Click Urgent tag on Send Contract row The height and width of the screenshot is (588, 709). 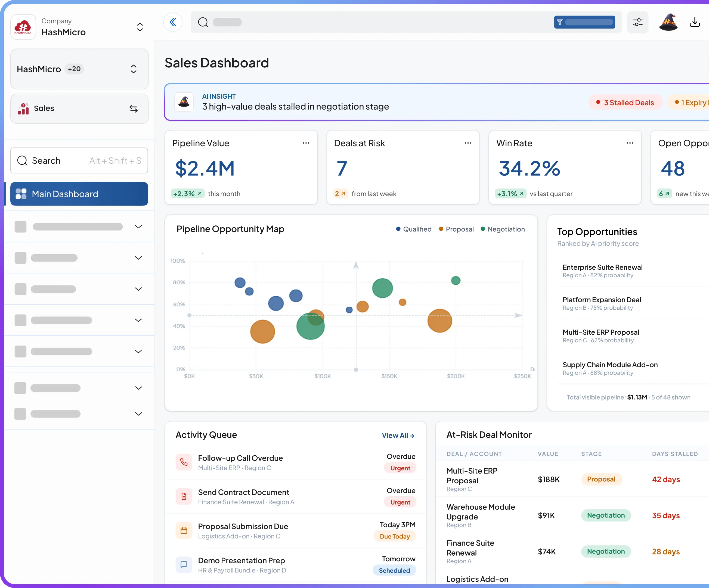(x=400, y=502)
